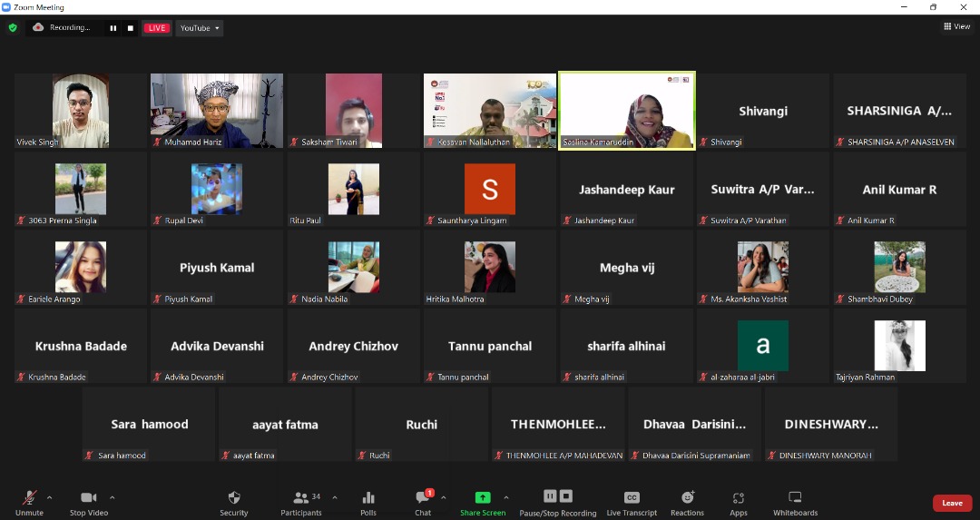
Task: Click the green encryption shield icon
Action: pyautogui.click(x=13, y=28)
